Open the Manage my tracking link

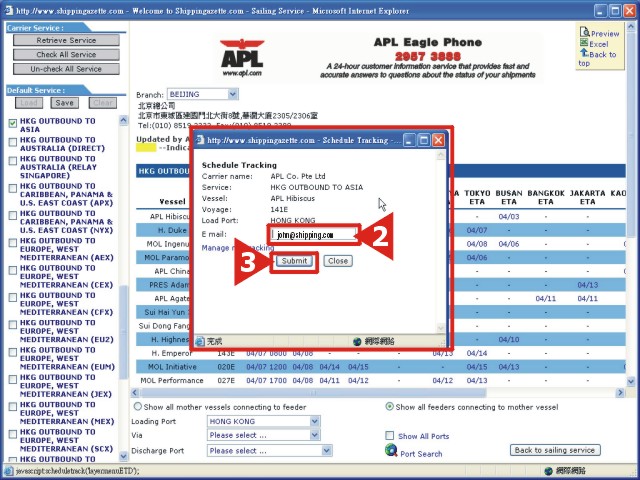click(238, 248)
